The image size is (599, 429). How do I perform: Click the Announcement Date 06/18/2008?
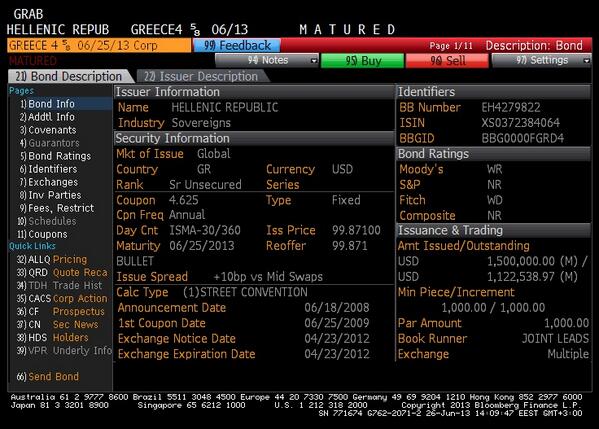click(x=337, y=308)
